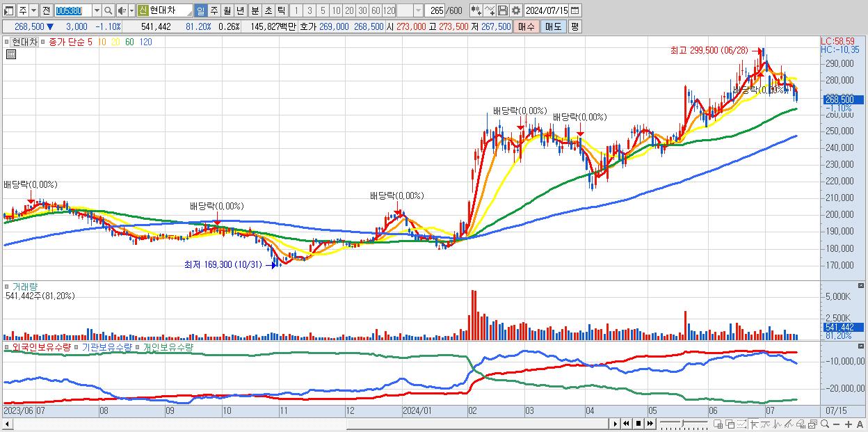The image size is (868, 432).
Task: Select the monthly (월) chart period
Action: click(227, 10)
